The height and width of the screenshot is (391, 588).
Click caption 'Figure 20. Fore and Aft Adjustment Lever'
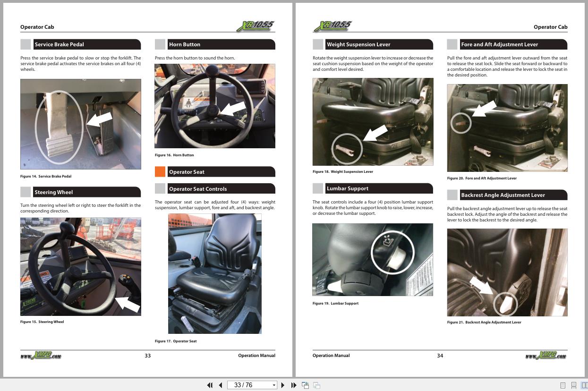482,178
